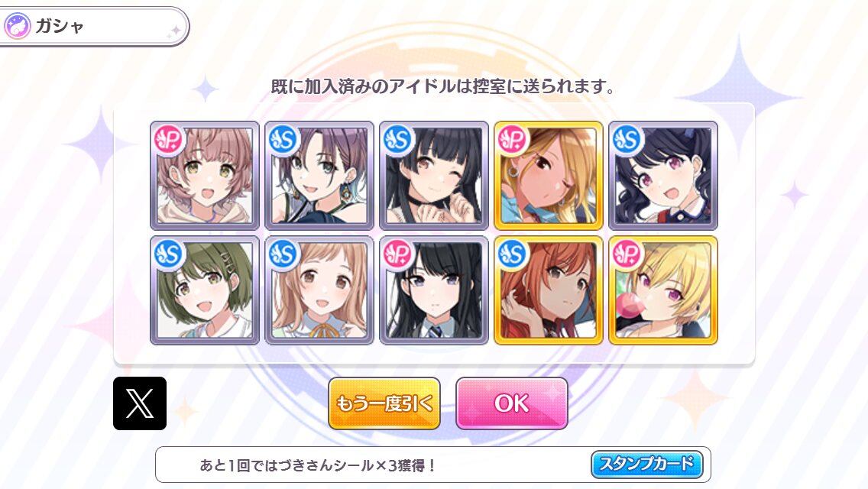Image resolution: width=868 pixels, height=489 pixels.
Task: Open the スタンプカード stamp card
Action: pos(646,464)
